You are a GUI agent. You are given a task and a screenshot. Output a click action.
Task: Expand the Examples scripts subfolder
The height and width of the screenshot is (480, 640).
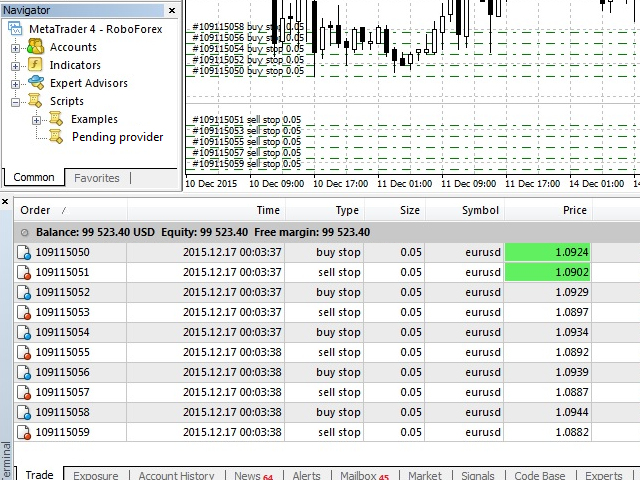pos(36,120)
